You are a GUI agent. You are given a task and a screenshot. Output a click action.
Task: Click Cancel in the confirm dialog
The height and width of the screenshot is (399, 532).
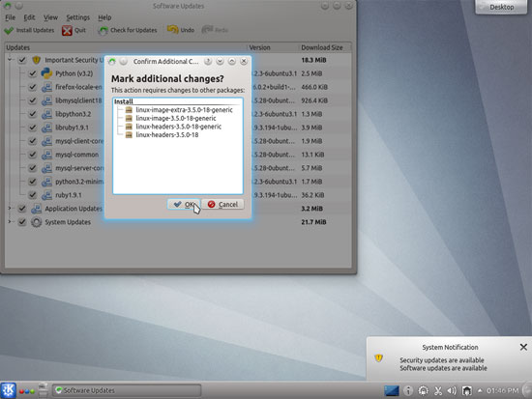click(222, 204)
